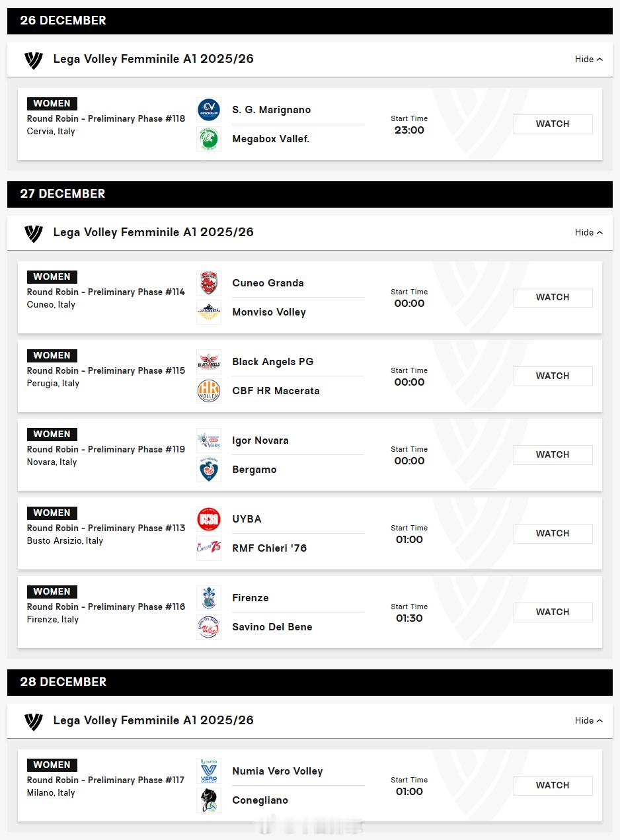Click the CBF HR Macerata team logo

209,391
